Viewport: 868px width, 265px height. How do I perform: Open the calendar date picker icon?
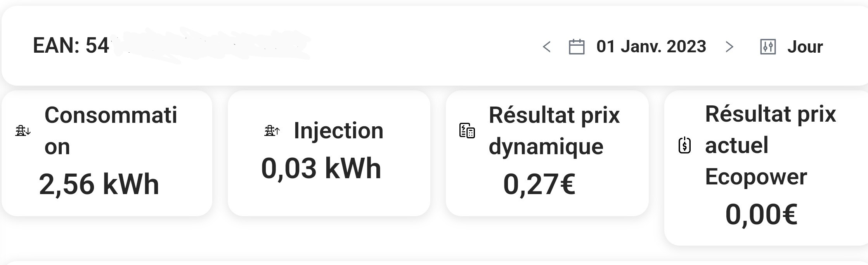point(576,47)
